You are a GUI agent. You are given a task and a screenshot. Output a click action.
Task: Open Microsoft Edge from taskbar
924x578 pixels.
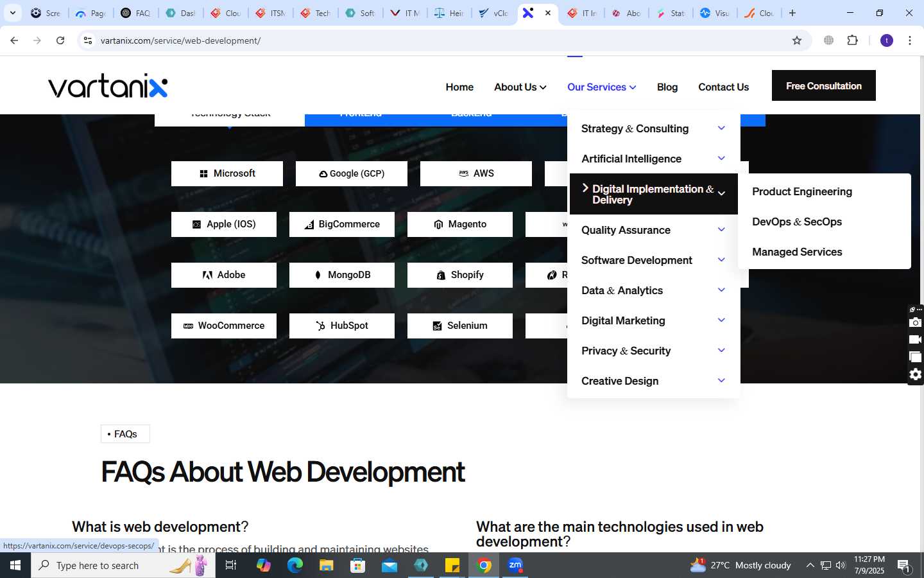pyautogui.click(x=295, y=565)
